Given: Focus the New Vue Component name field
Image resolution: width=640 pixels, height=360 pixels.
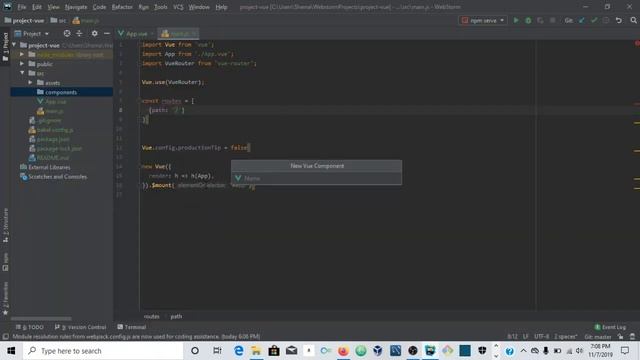Looking at the screenshot, I should pos(316,178).
